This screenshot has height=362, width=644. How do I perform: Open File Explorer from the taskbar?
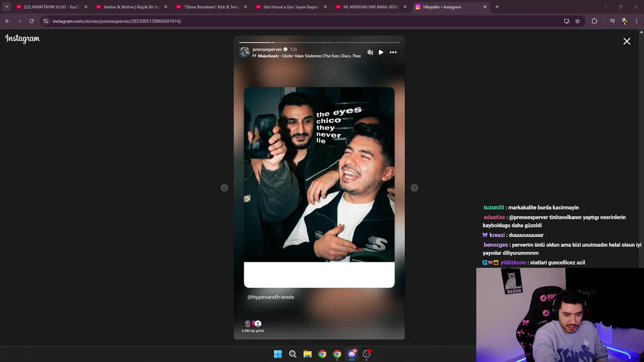click(x=307, y=354)
